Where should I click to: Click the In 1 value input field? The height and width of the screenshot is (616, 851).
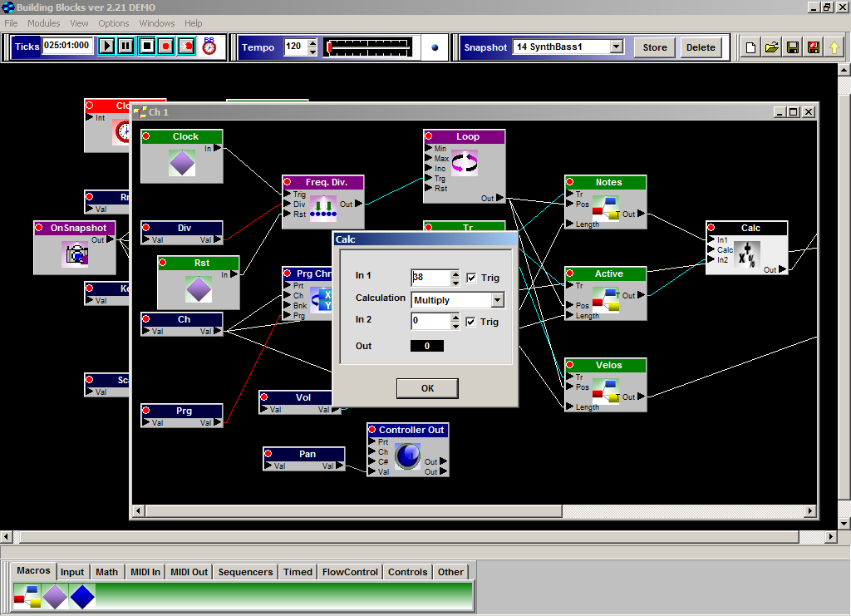click(x=431, y=278)
